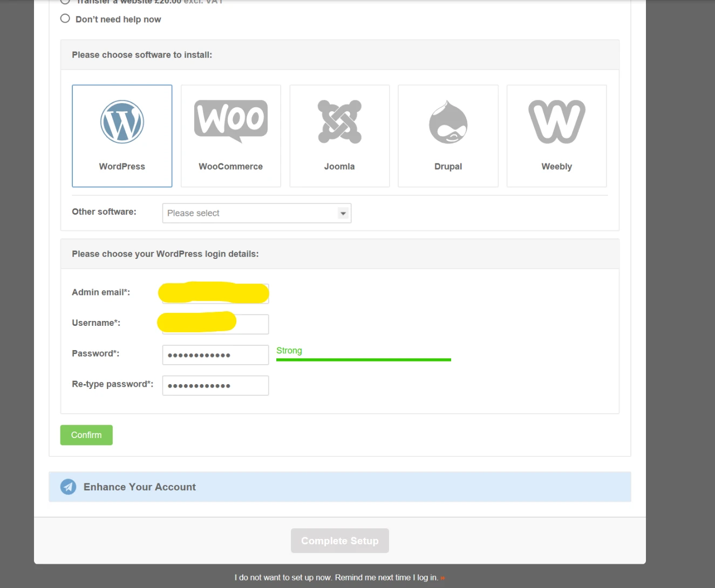This screenshot has width=715, height=588.
Task: Click the 'Strong' password strength label
Action: click(289, 351)
